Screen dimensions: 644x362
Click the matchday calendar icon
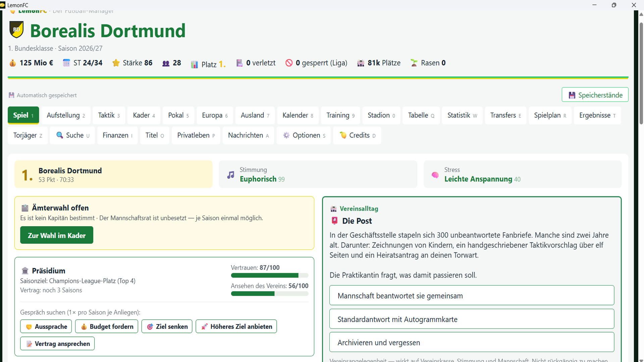point(66,63)
